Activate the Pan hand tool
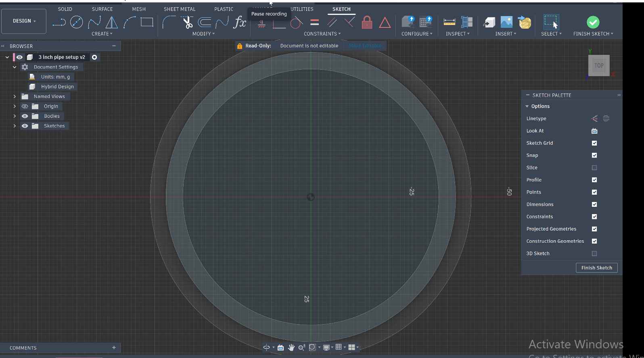 coord(291,348)
